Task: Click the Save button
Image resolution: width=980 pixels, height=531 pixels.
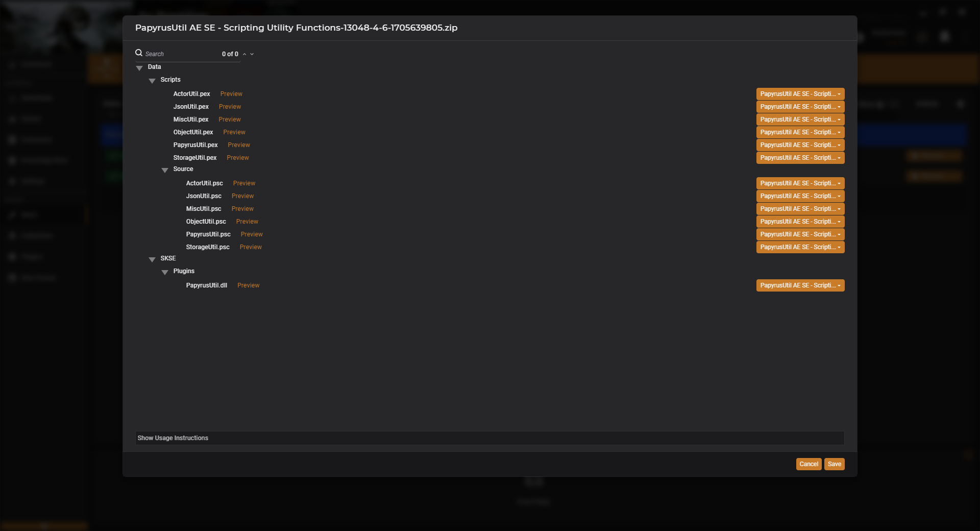Action: (834, 464)
